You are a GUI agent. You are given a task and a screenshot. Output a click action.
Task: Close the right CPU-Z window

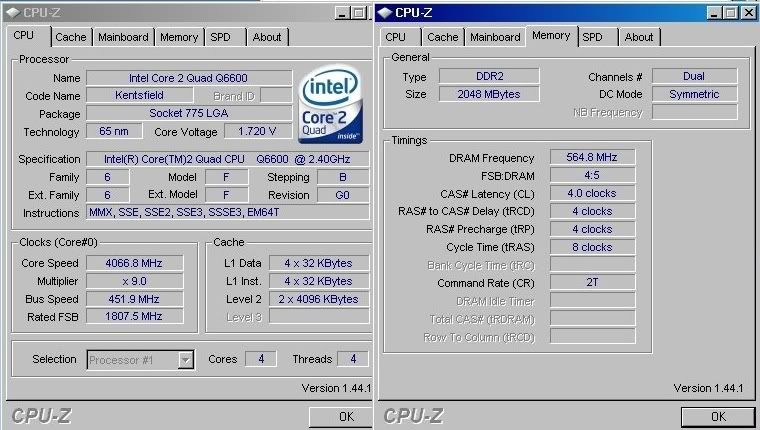748,13
